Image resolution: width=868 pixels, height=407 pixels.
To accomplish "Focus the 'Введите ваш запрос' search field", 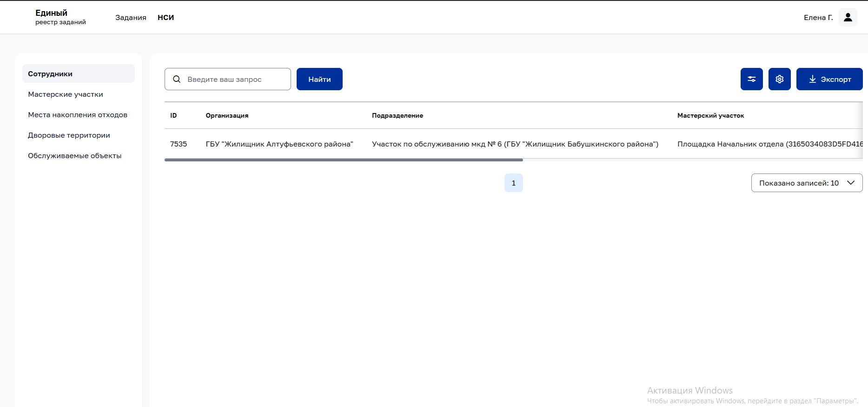I will 228,79.
